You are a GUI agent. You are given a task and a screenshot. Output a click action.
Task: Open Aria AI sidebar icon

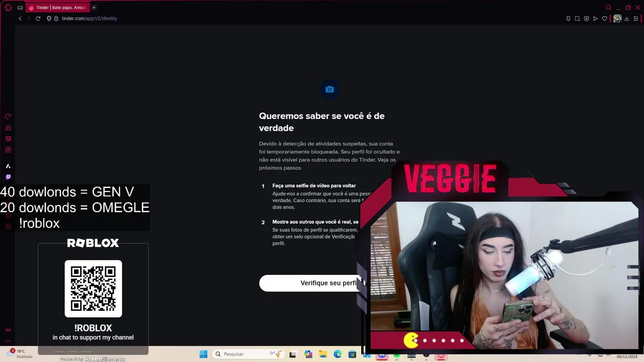8,166
